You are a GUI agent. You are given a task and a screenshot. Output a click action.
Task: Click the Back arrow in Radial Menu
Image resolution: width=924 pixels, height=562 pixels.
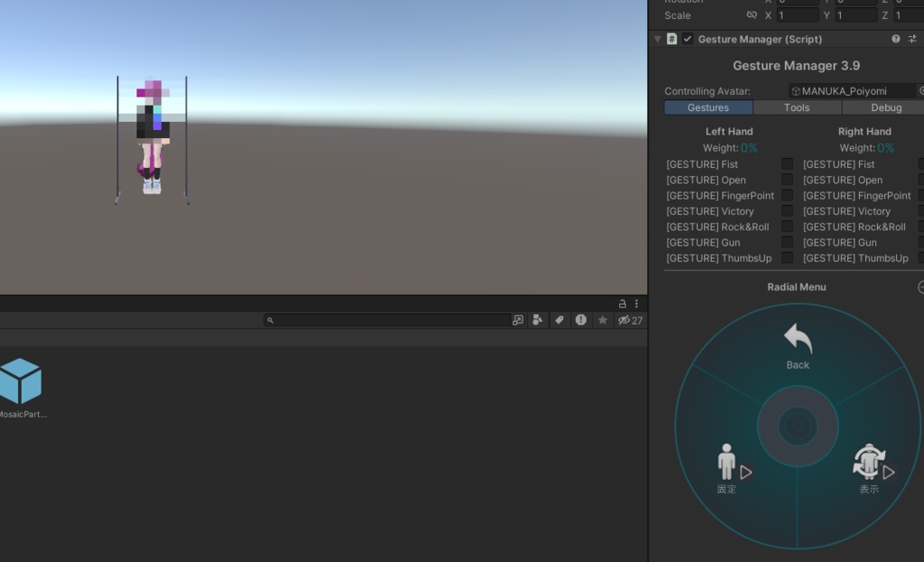798,339
